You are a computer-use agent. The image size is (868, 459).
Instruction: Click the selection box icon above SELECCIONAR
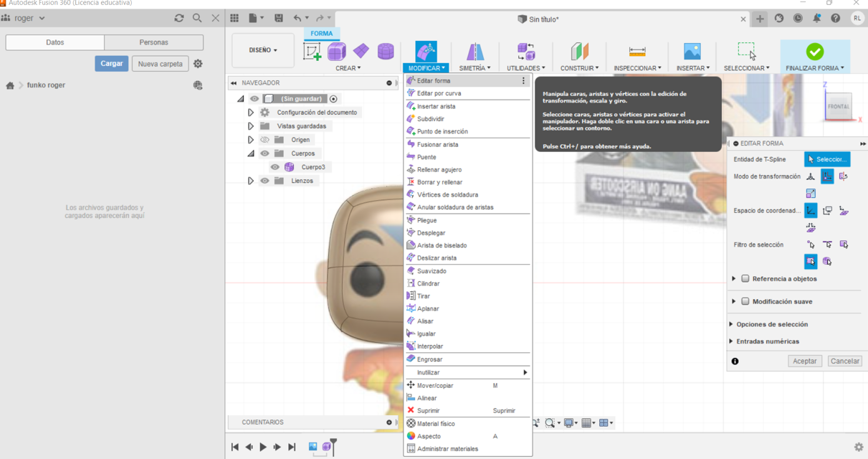746,50
